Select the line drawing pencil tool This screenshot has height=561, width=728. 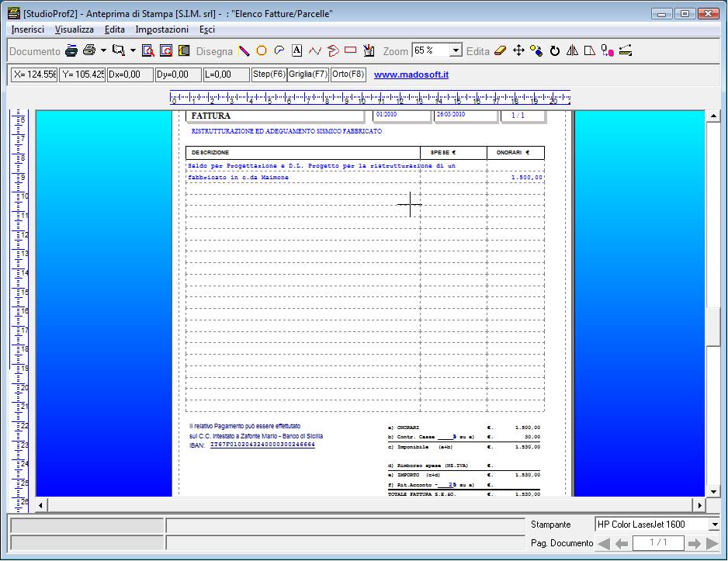pyautogui.click(x=244, y=50)
